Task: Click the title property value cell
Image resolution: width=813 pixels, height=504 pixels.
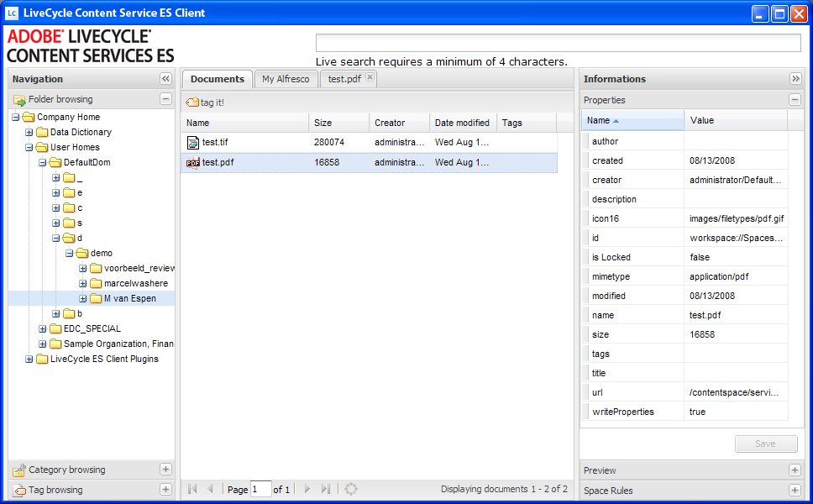Action: (737, 373)
